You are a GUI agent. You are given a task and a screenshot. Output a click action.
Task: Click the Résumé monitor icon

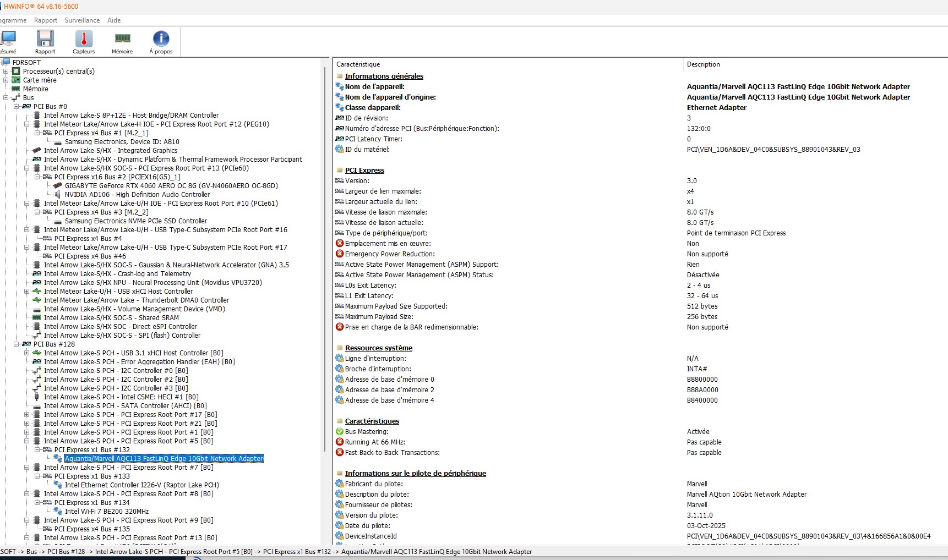(x=8, y=39)
